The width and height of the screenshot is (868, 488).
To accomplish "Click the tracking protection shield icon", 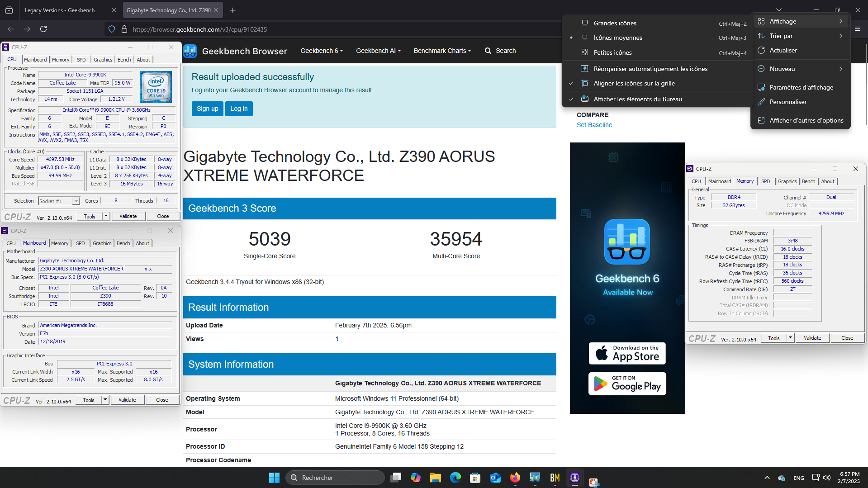I will [x=112, y=29].
